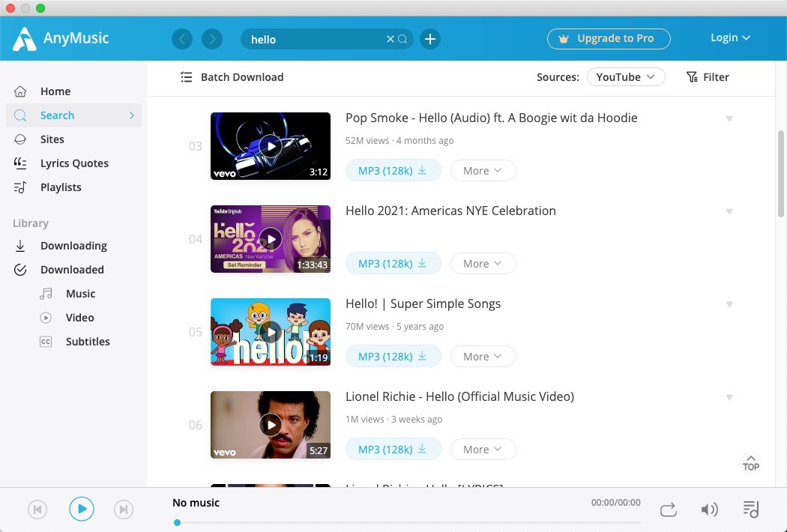Open the Login dropdown

730,37
